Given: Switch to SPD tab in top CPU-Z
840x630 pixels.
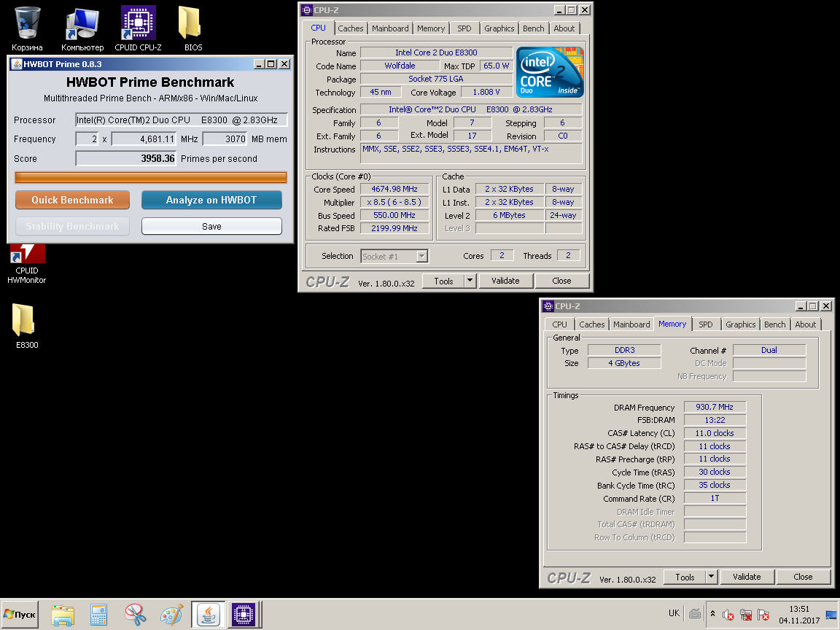Looking at the screenshot, I should click(x=464, y=28).
